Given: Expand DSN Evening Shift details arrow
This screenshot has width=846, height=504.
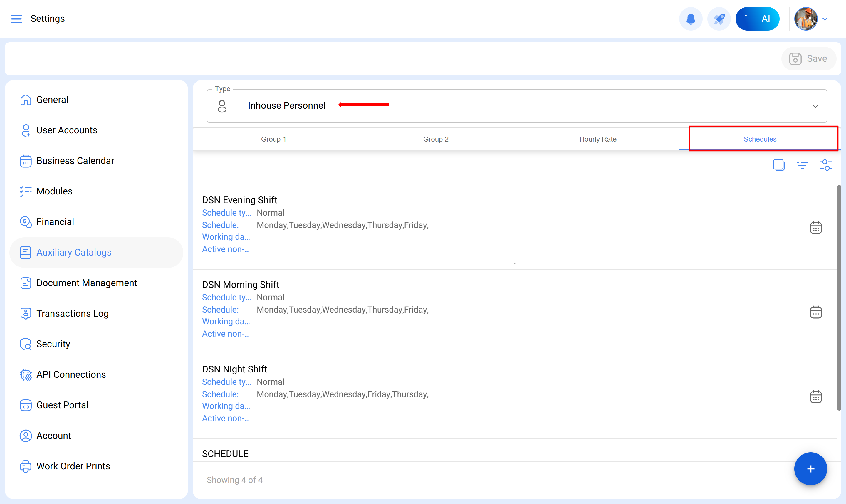Looking at the screenshot, I should point(515,263).
